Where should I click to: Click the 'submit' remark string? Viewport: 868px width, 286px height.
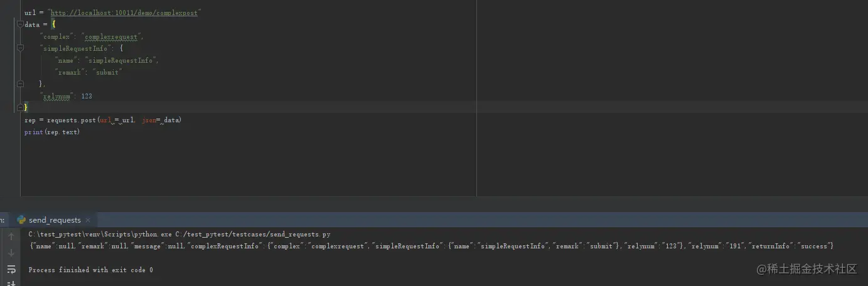point(107,72)
